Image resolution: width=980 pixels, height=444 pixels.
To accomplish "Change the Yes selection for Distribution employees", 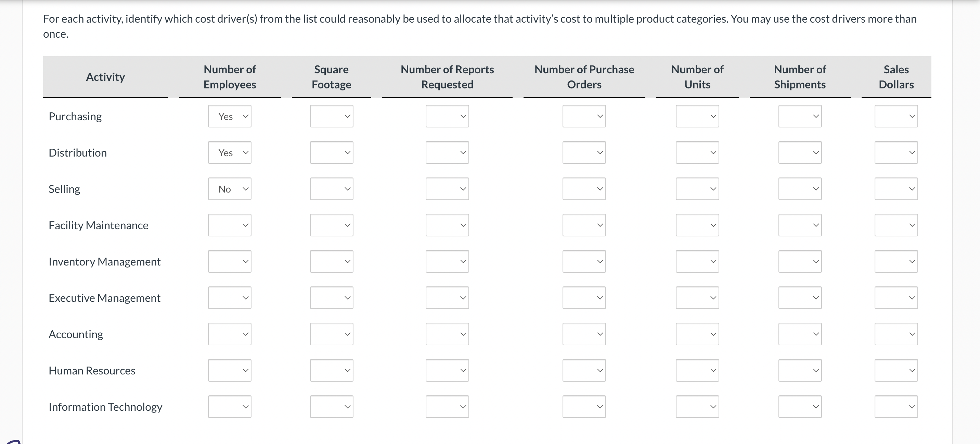I will (x=229, y=152).
